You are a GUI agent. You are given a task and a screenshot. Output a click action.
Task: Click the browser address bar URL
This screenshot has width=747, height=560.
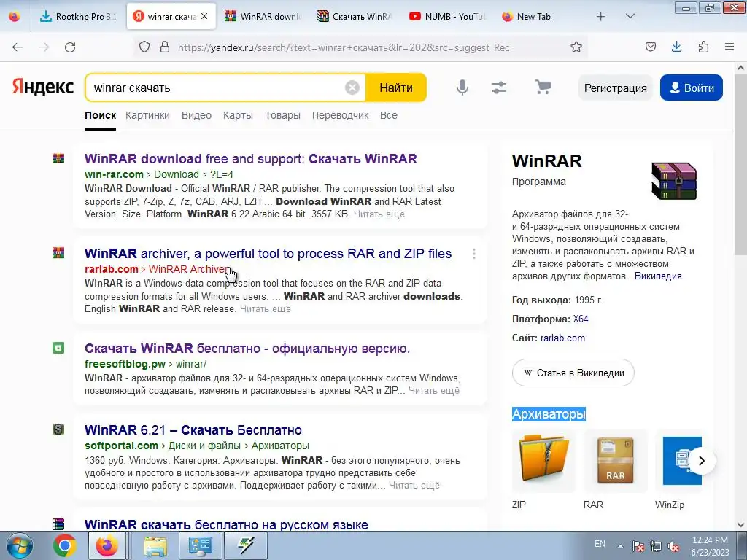click(x=344, y=47)
